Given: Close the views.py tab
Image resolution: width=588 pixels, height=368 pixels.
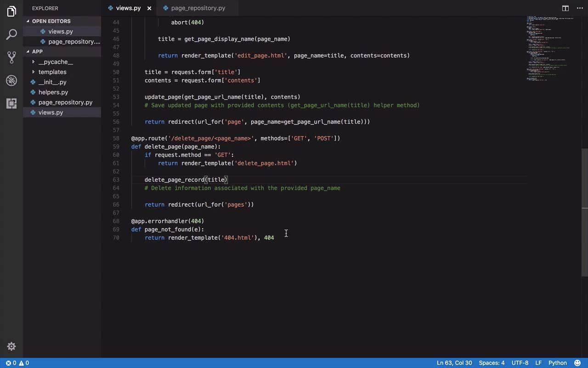Looking at the screenshot, I should (x=149, y=8).
